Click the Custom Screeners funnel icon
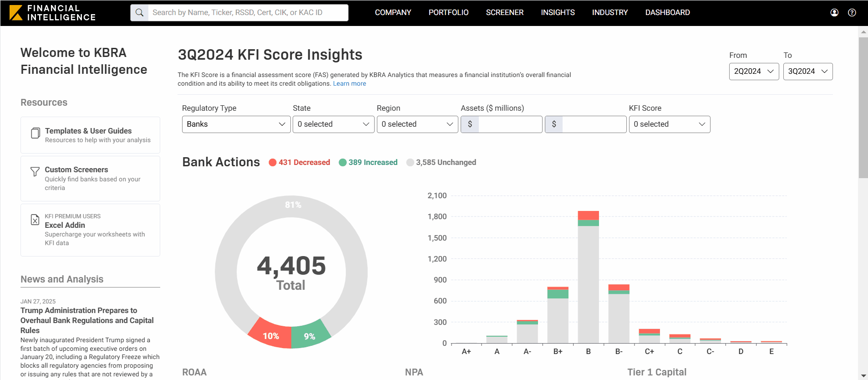 tap(35, 172)
